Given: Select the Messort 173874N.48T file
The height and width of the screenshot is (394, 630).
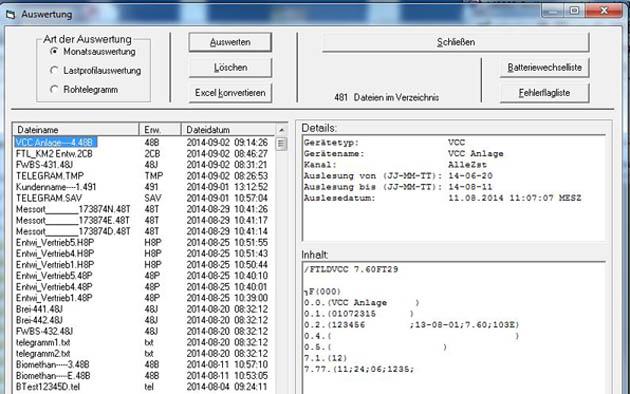Looking at the screenshot, I should click(x=73, y=209).
